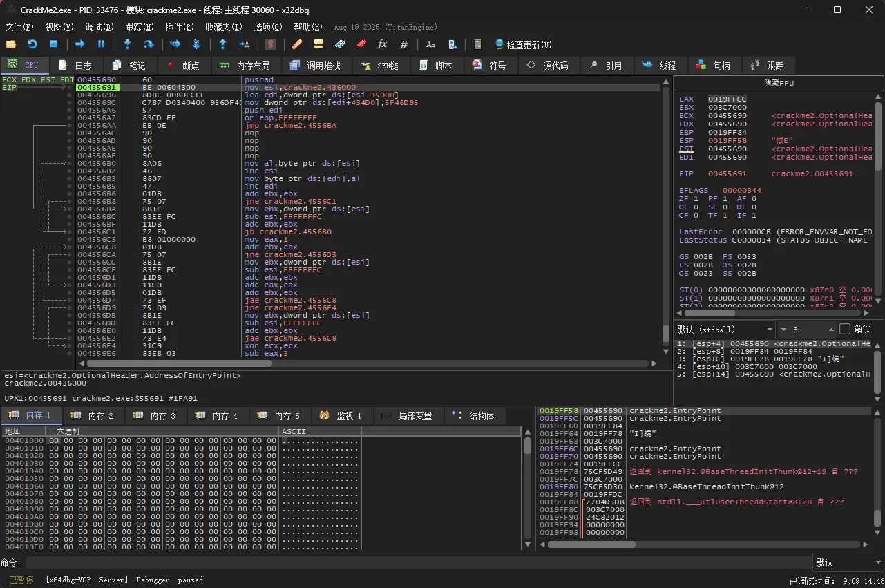Click Check for Updates (检查更新) in toolbar
Screen dimensions: 885x588
point(524,44)
